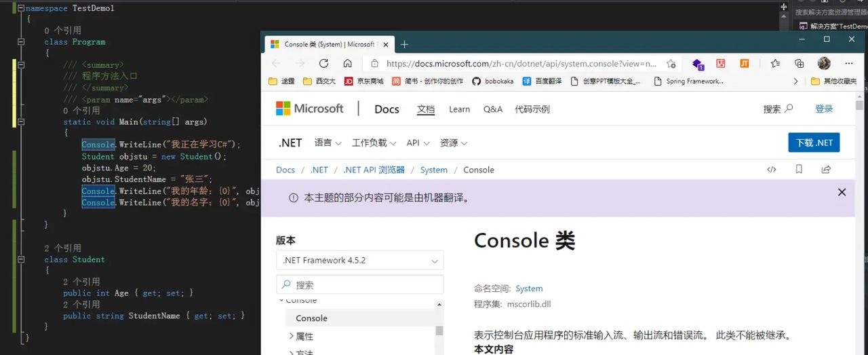Click the 登录 sign-in link

click(824, 109)
